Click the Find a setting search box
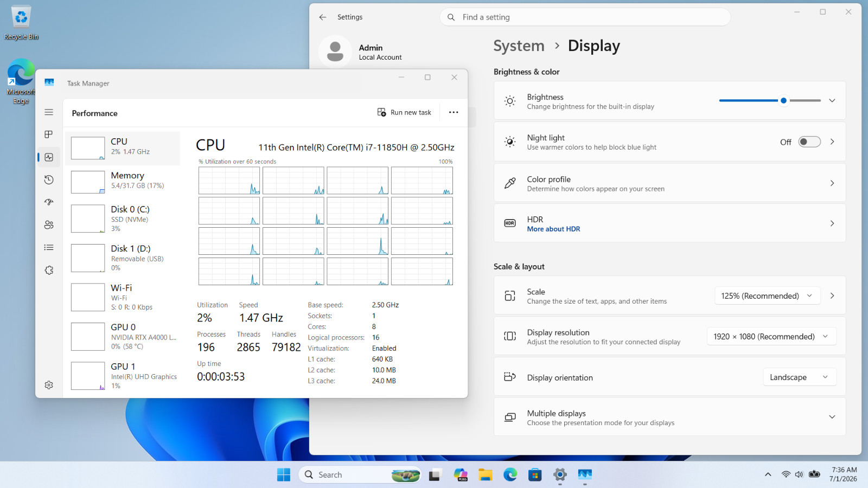This screenshot has height=488, width=868. point(585,17)
